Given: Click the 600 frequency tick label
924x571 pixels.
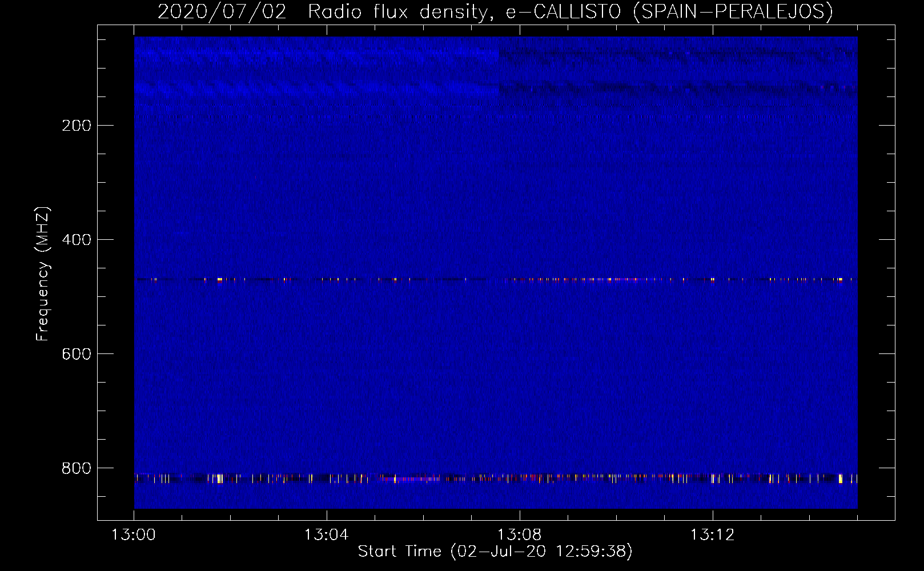Looking at the screenshot, I should [77, 354].
